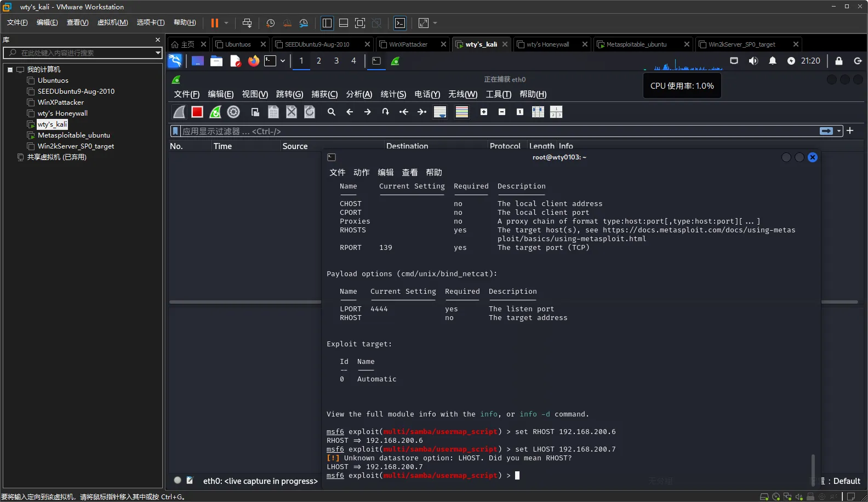Toggle VMware library sidebar view
Viewport: 868px width, 502px height.
point(327,23)
